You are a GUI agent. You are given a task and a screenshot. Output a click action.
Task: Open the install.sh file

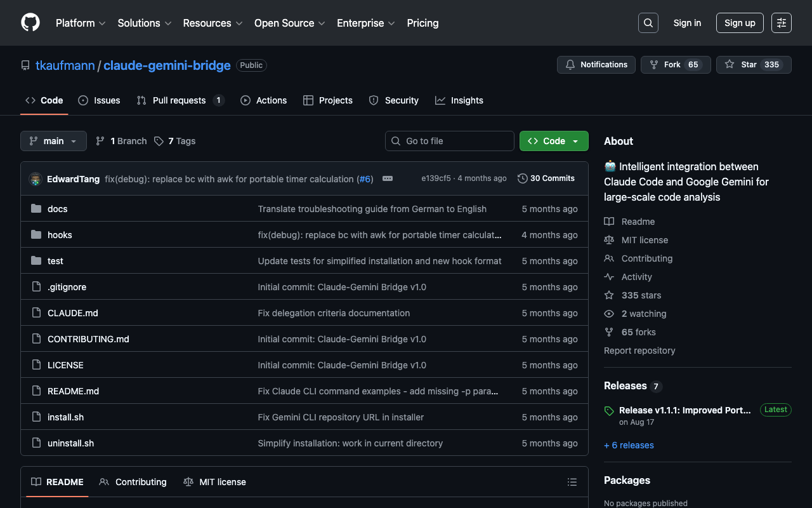click(65, 417)
